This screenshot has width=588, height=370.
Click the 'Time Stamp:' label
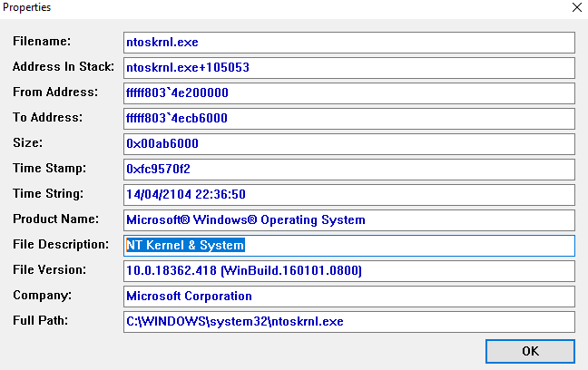pos(50,169)
